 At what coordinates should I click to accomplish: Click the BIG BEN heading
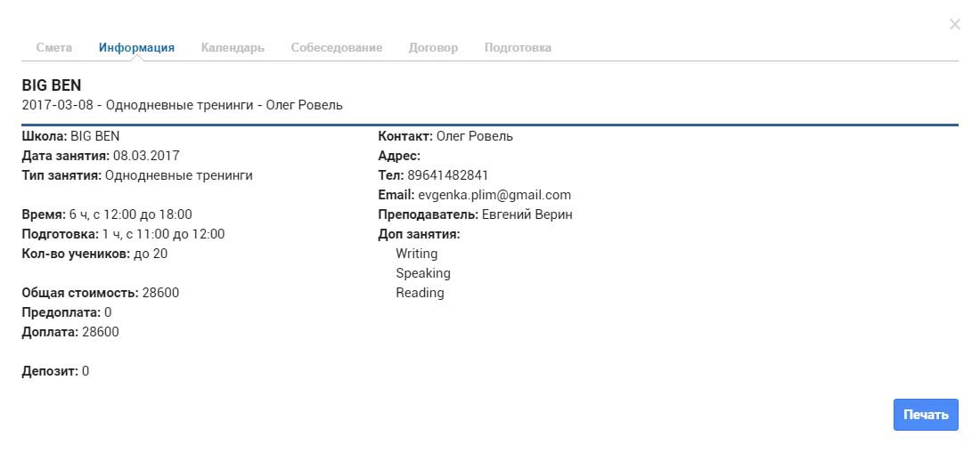tap(52, 85)
